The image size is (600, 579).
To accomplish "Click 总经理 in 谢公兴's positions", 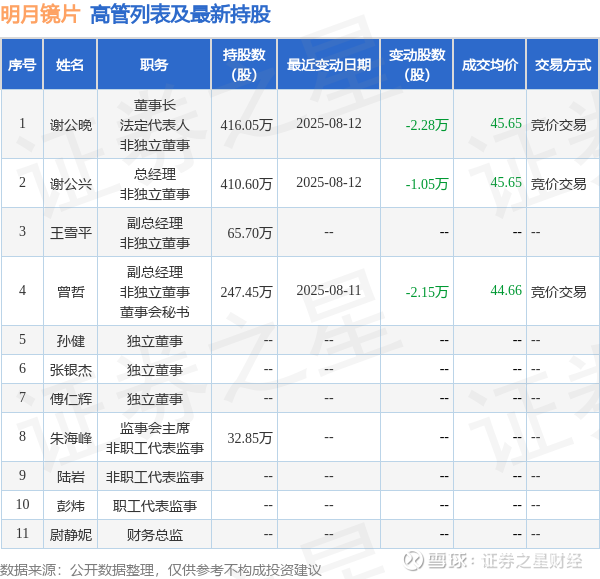I will [155, 174].
